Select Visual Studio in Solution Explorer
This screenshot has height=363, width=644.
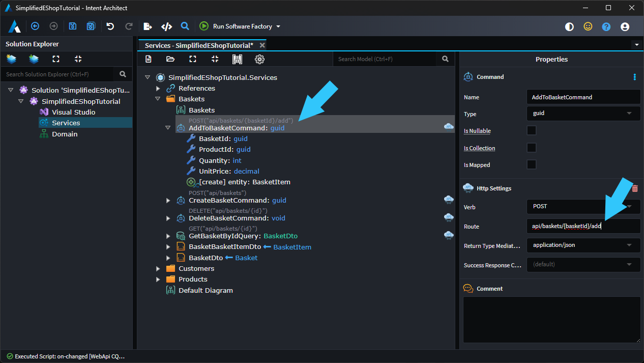pyautogui.click(x=73, y=112)
